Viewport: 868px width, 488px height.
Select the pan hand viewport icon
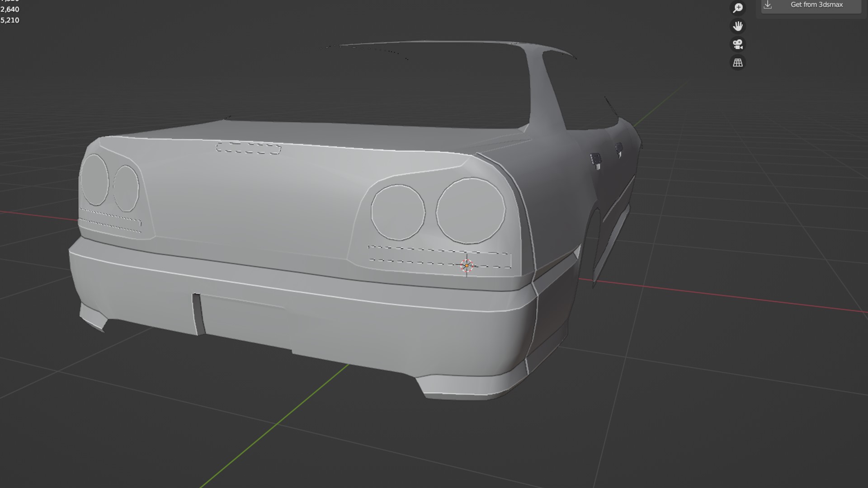tap(738, 26)
